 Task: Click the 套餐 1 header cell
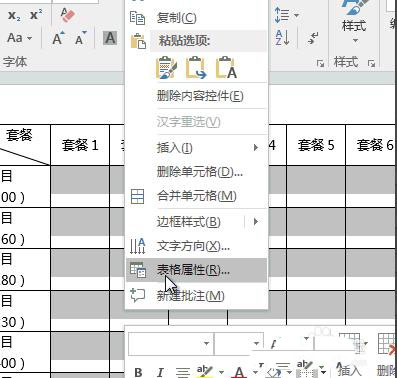(80, 145)
